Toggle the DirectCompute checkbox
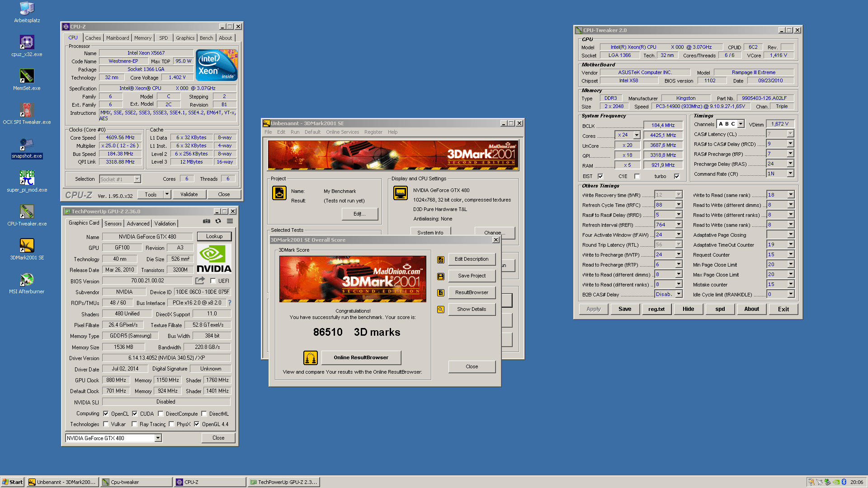Viewport: 868px width, 488px height. click(160, 413)
